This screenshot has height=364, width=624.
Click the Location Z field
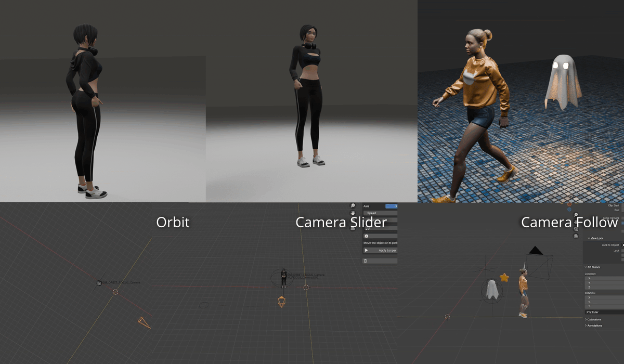tap(604, 287)
